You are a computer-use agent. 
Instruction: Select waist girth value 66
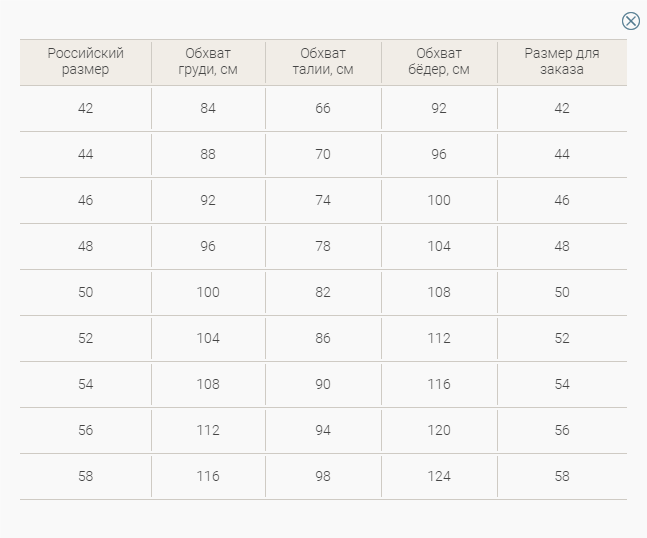tap(323, 109)
